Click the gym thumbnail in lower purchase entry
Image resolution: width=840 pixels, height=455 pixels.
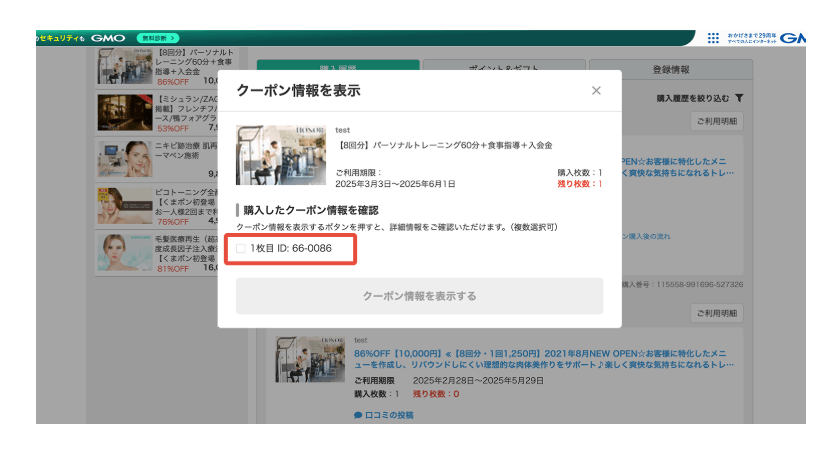pyautogui.click(x=310, y=359)
